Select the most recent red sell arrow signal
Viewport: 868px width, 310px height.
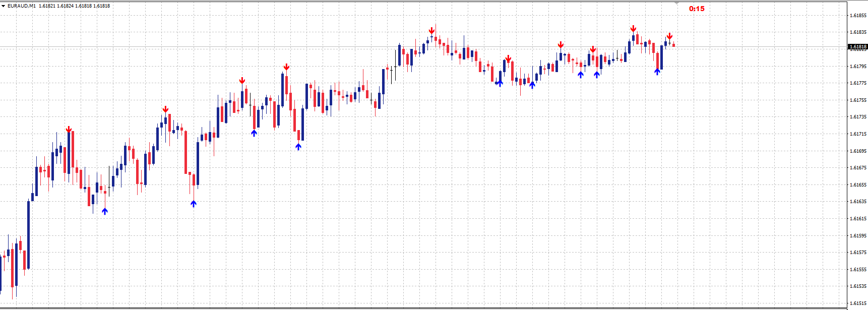pyautogui.click(x=669, y=36)
